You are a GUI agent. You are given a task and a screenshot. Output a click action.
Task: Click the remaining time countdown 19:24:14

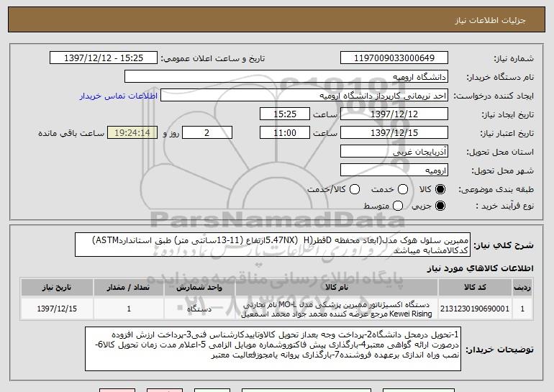tap(132, 133)
